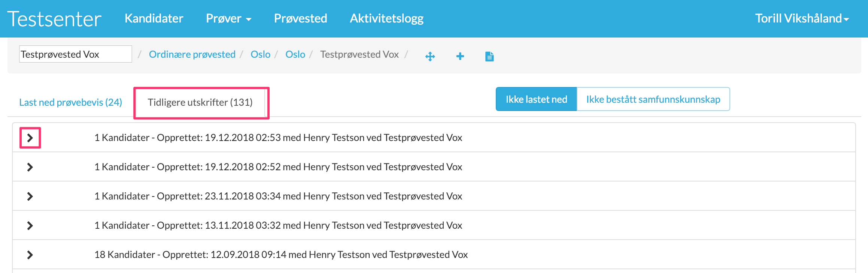868x273 pixels.
Task: Select the Tidligere utskrifter tab
Action: pos(200,102)
